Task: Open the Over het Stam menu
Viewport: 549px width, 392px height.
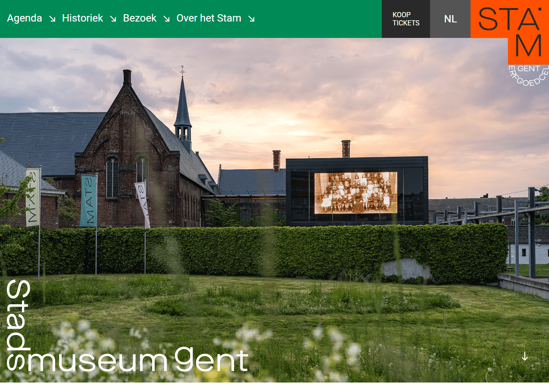Action: pos(209,18)
